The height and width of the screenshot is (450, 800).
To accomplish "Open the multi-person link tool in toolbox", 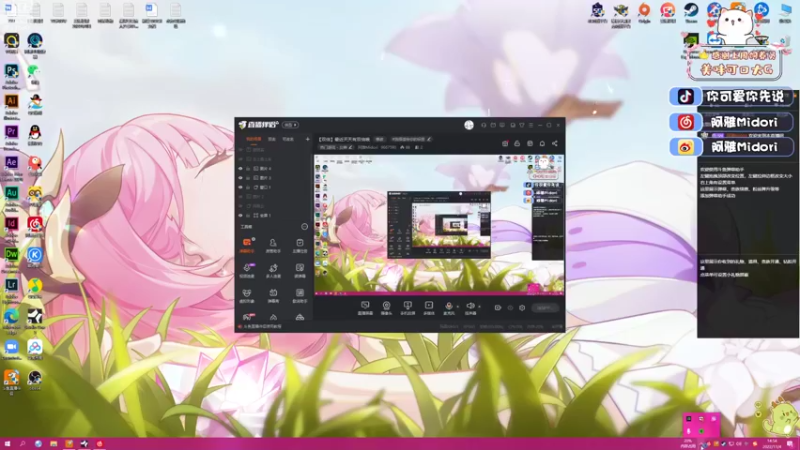I will (x=273, y=270).
